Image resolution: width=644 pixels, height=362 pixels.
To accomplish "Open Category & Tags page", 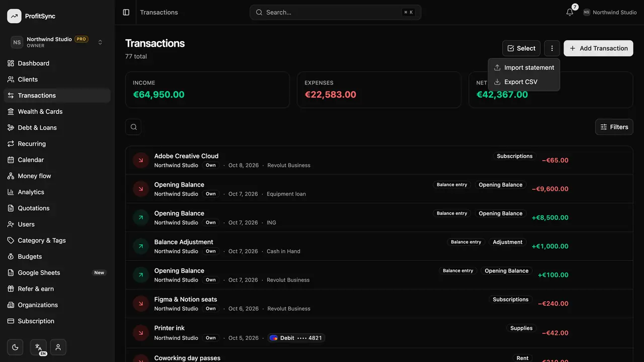I will [57, 240].
